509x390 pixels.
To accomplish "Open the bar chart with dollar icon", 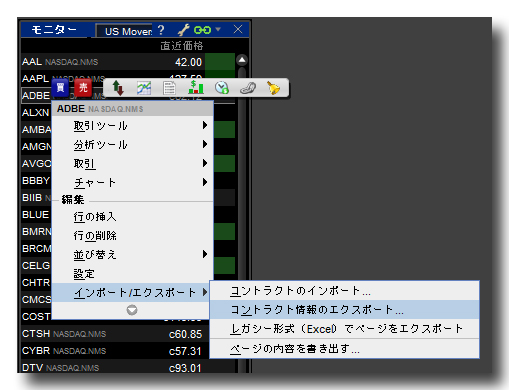I will pos(196,87).
